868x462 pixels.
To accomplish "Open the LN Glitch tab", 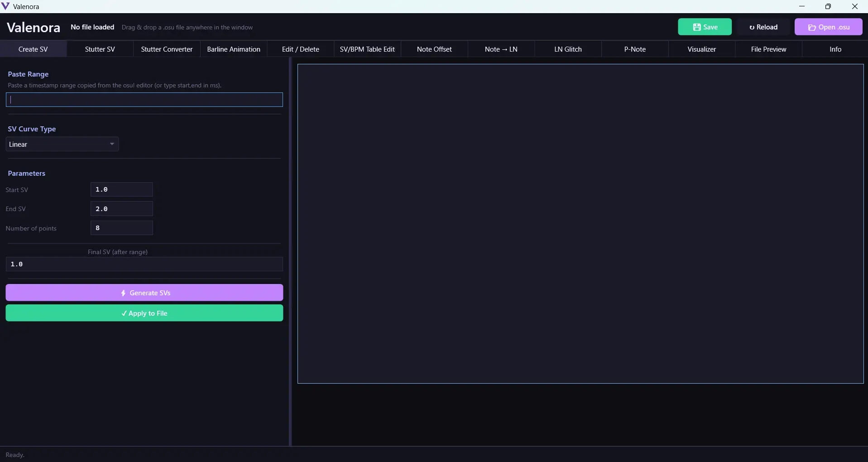I will (x=568, y=49).
